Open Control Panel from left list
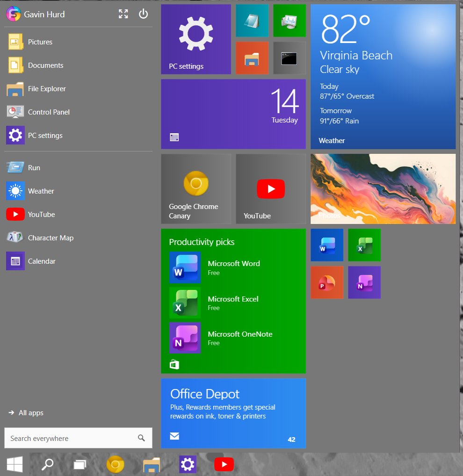Image resolution: width=463 pixels, height=476 pixels. (x=78, y=112)
